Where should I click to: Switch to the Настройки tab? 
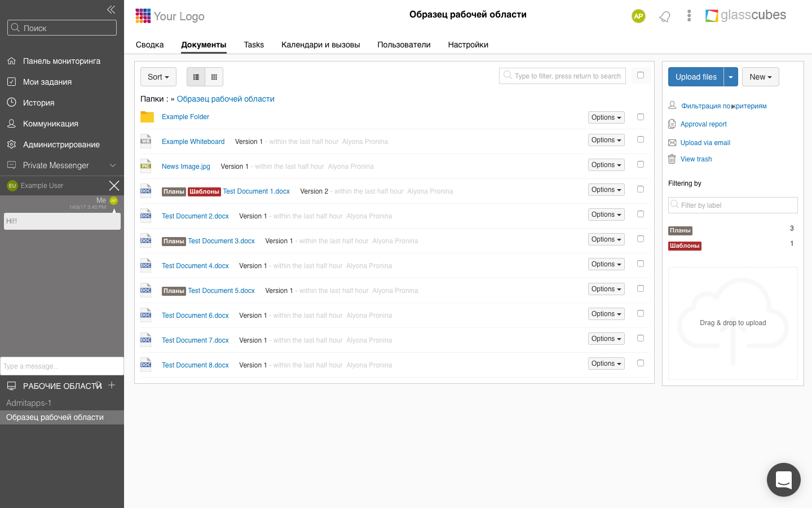pos(468,45)
